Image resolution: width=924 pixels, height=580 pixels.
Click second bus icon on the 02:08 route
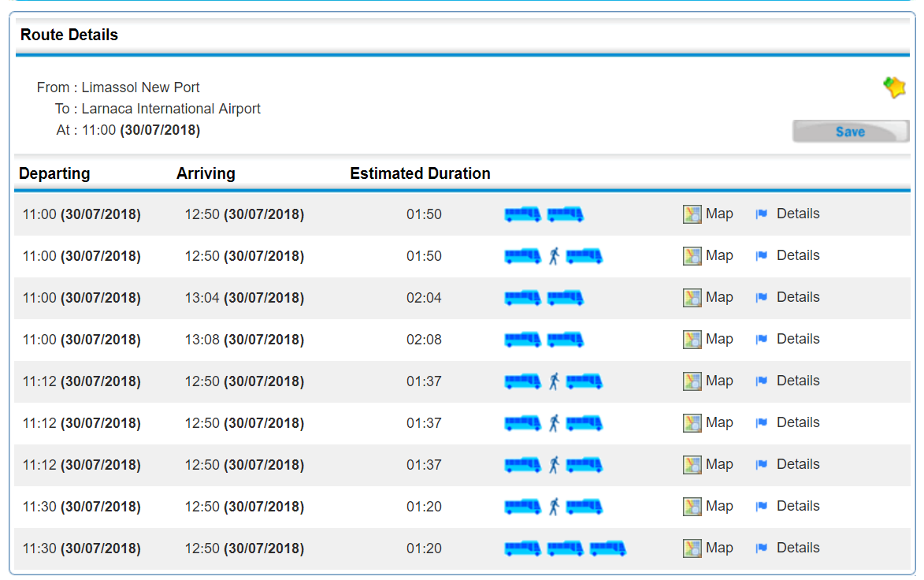click(x=565, y=339)
